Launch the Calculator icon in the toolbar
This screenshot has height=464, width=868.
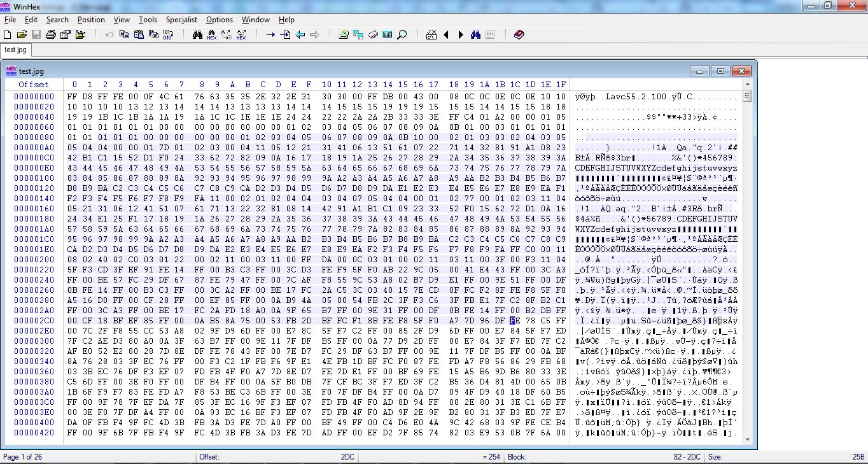tap(388, 34)
